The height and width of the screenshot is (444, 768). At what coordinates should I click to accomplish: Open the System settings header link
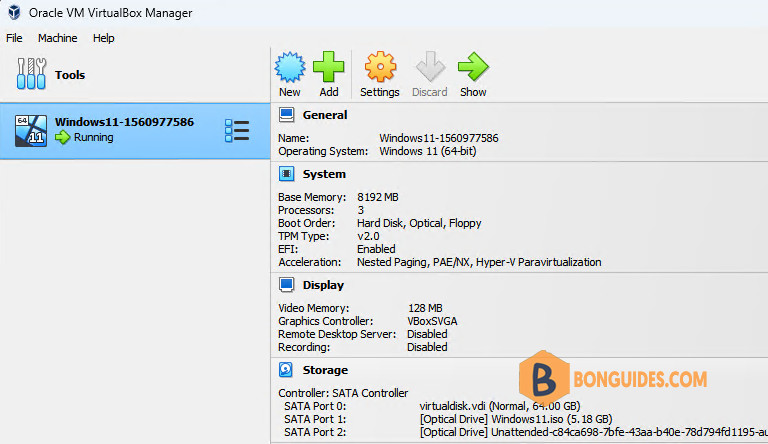(x=324, y=174)
